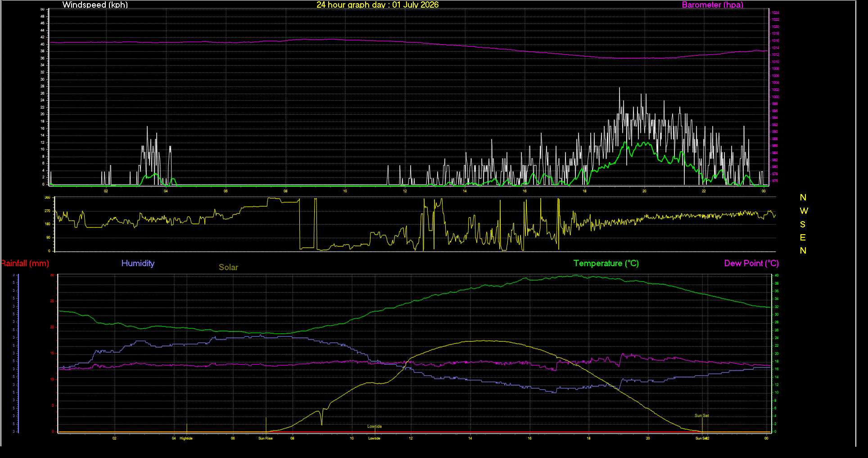
Task: Click the Sun Set label above the axis
Action: tap(701, 416)
